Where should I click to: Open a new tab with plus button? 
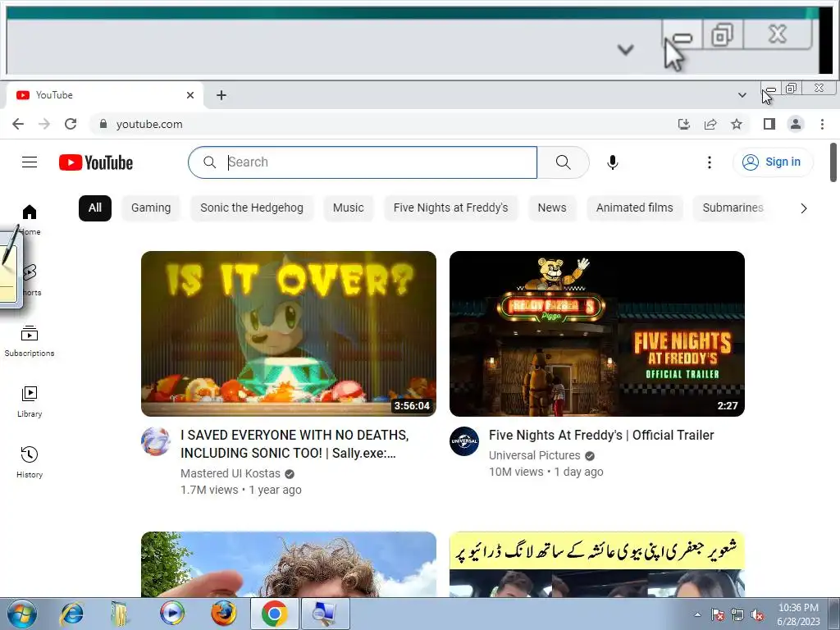[221, 95]
